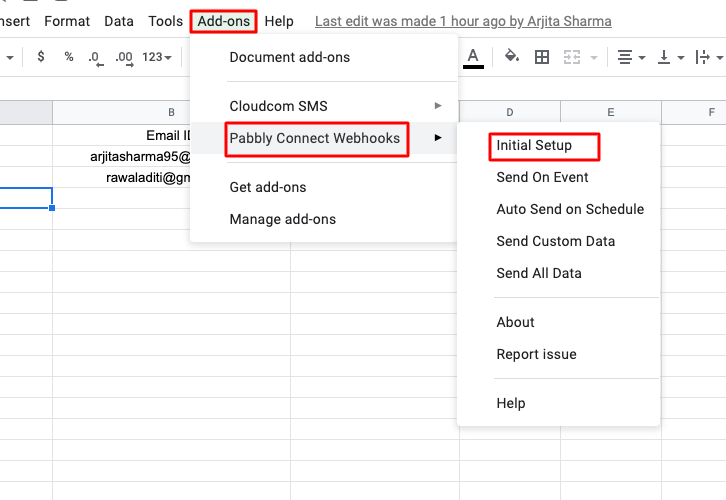Open the Format menu
The width and height of the screenshot is (726, 500).
tap(67, 21)
